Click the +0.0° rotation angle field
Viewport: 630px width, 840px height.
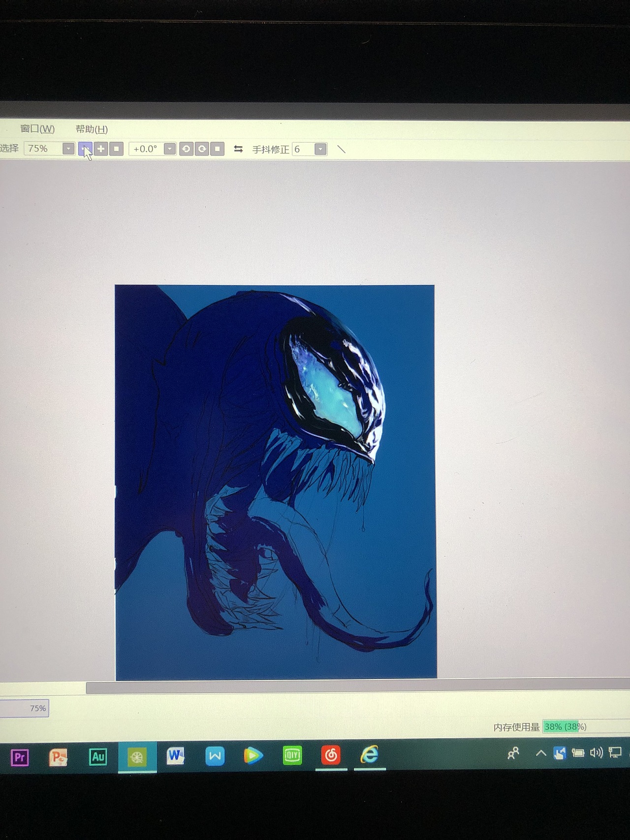pos(146,149)
